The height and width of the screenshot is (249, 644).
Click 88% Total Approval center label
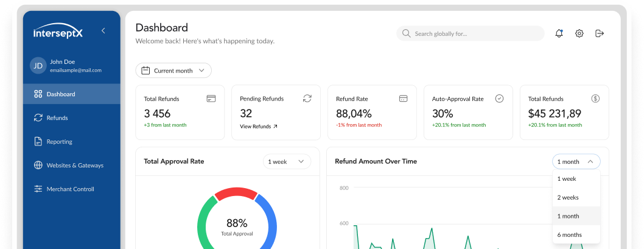click(237, 227)
